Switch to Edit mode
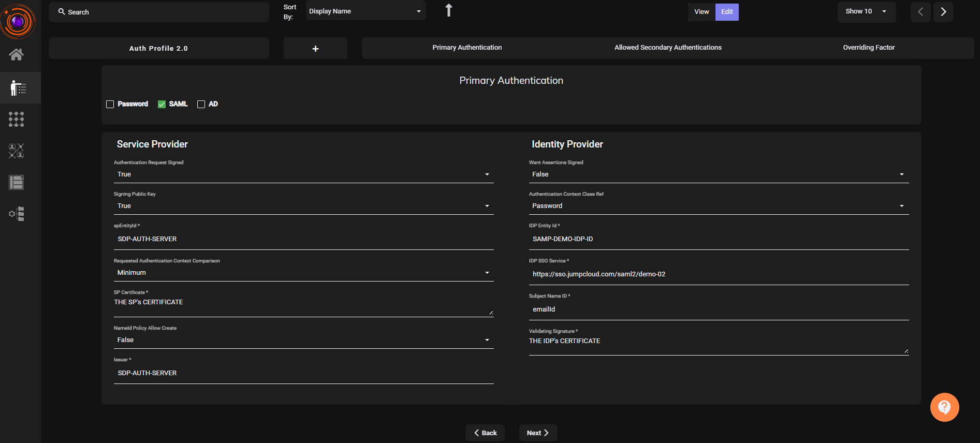The width and height of the screenshot is (980, 443). pyautogui.click(x=727, y=12)
